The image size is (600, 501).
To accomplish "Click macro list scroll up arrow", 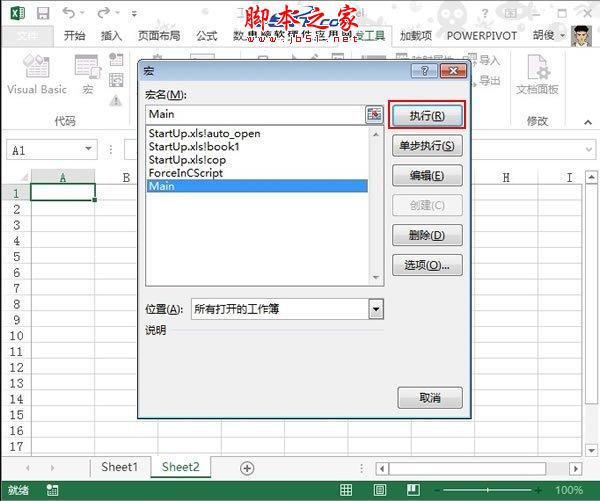I will click(x=376, y=134).
